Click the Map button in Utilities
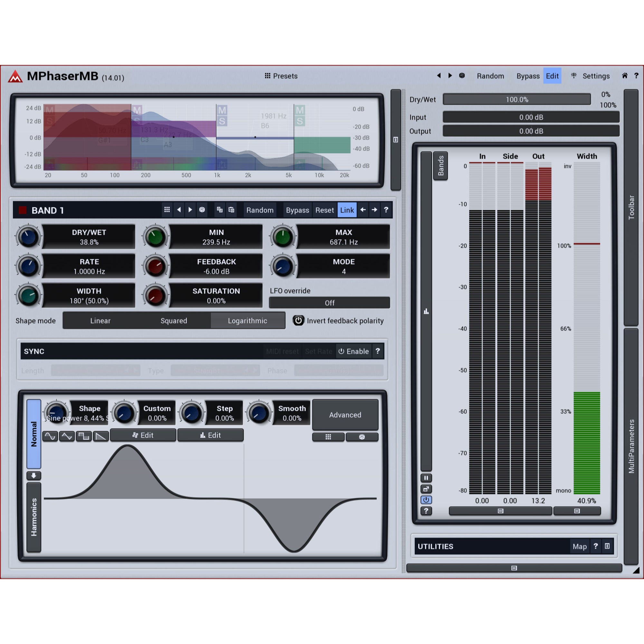This screenshot has height=644, width=644. pos(579,547)
